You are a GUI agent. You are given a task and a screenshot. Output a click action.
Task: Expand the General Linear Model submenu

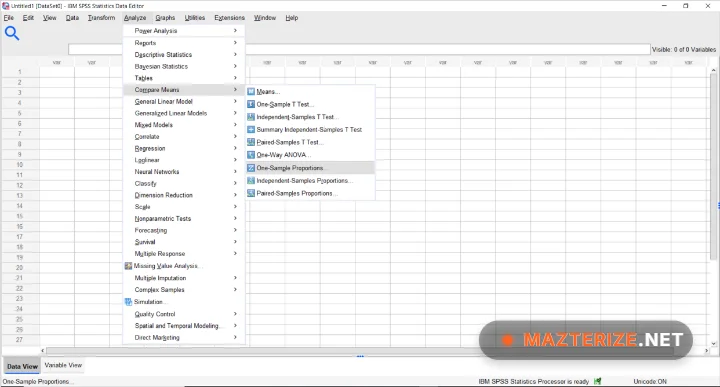pyautogui.click(x=184, y=101)
